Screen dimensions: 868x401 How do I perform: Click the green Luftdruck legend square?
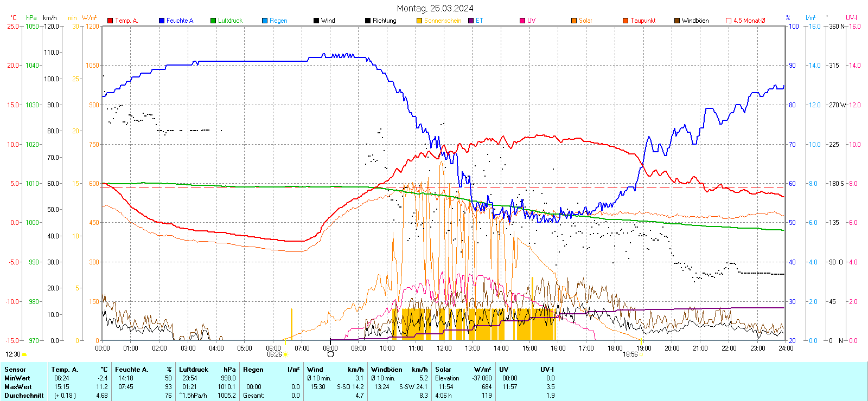point(213,21)
